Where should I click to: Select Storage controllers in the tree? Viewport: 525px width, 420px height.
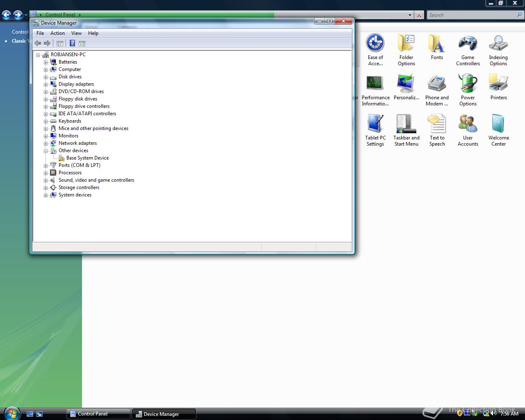[x=79, y=187]
